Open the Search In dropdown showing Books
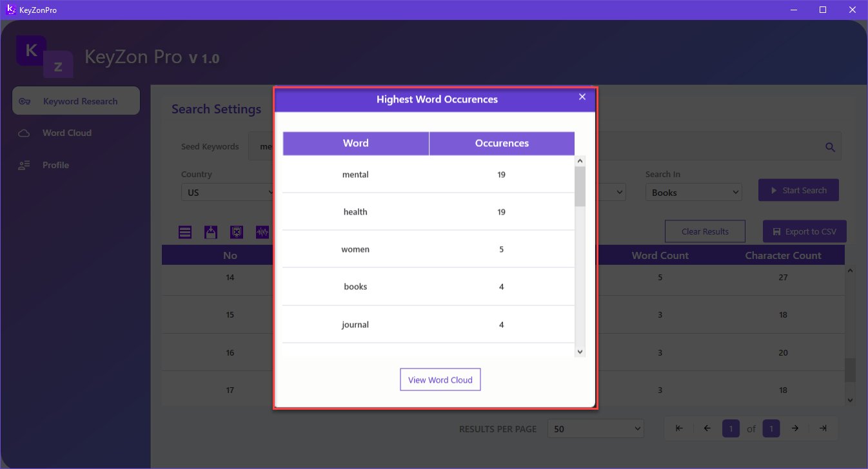 (693, 192)
